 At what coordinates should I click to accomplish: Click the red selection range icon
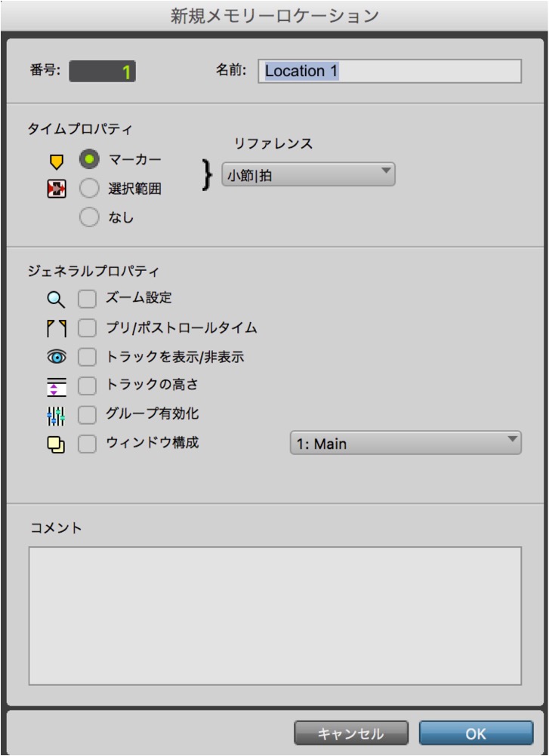pos(57,189)
